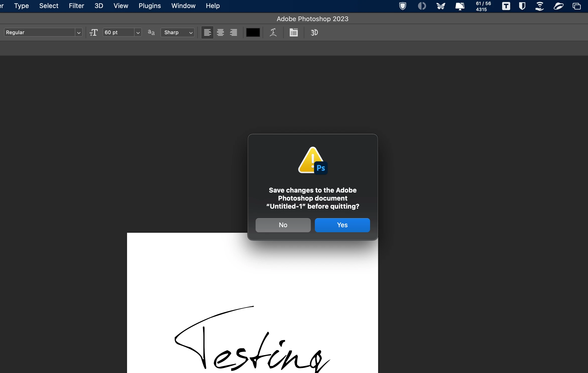Click the font size icon
This screenshot has width=588, height=373.
click(93, 32)
